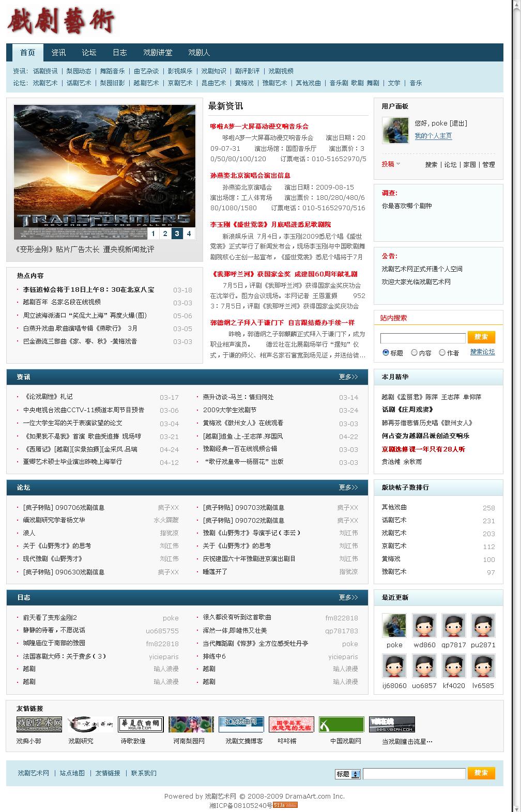This screenshot has width=521, height=812.
Task: Click the dark 当戏剧撞击流星 banner
Action: point(392,724)
